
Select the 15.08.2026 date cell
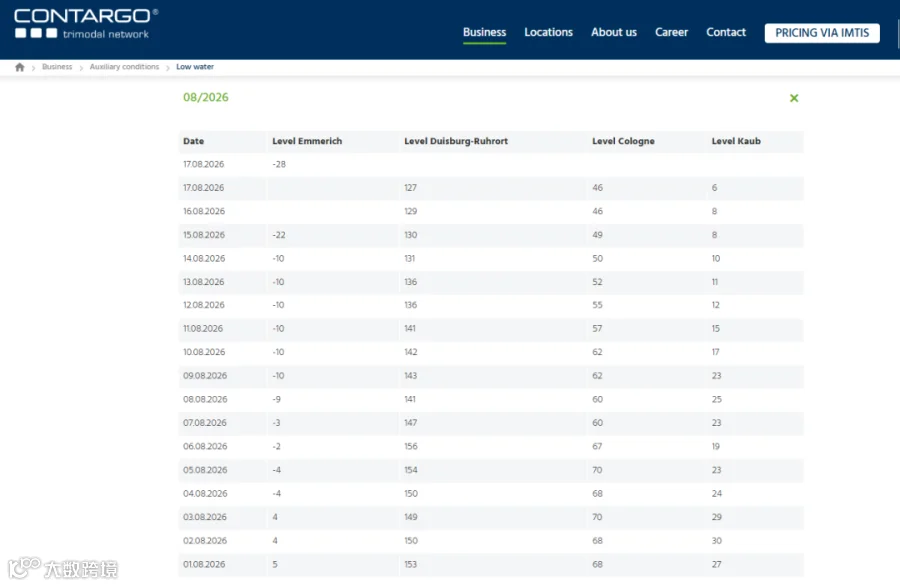(204, 235)
